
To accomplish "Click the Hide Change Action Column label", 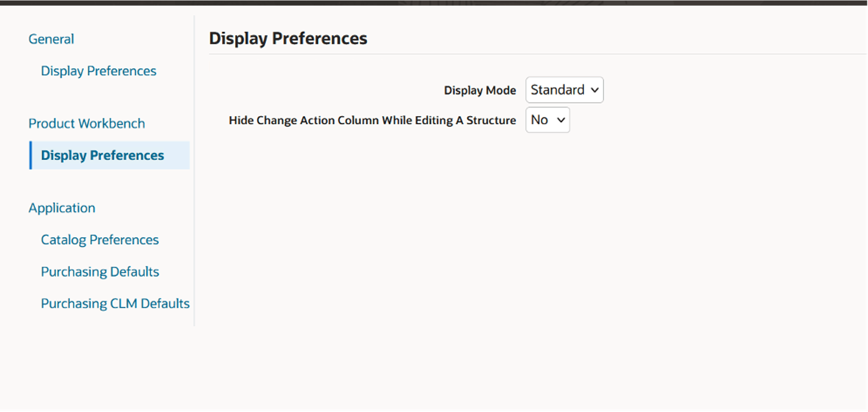I will pos(372,120).
